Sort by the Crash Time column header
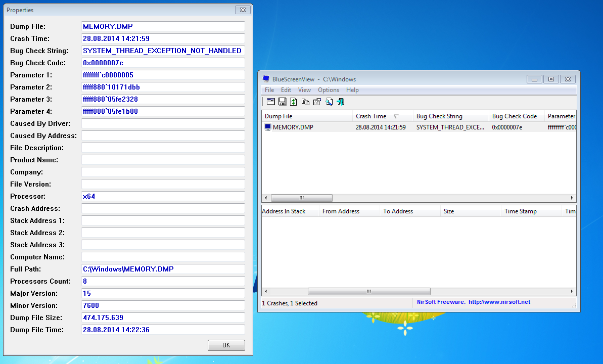Viewport: 603px width, 364px height. [383, 116]
